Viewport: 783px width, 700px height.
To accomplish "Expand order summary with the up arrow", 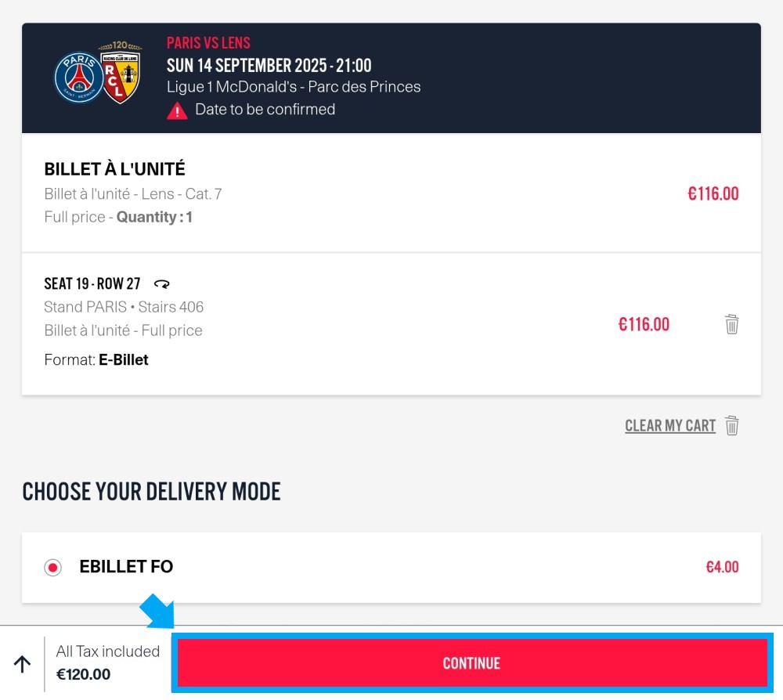I will (x=22, y=664).
